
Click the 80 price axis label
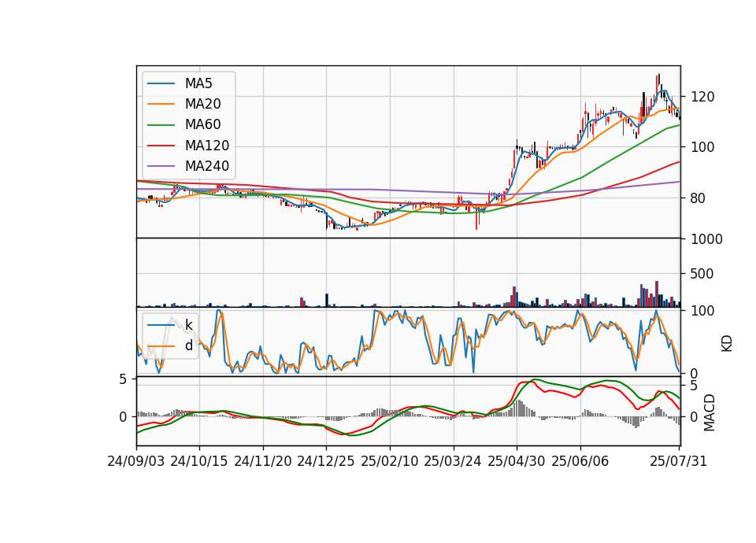coord(699,198)
